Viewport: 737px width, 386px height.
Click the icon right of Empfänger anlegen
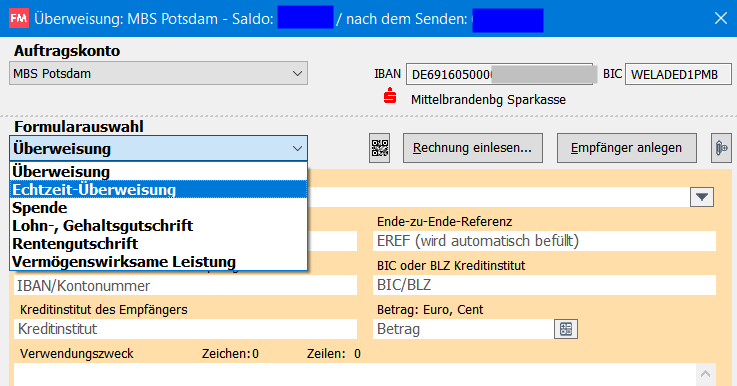[721, 148]
